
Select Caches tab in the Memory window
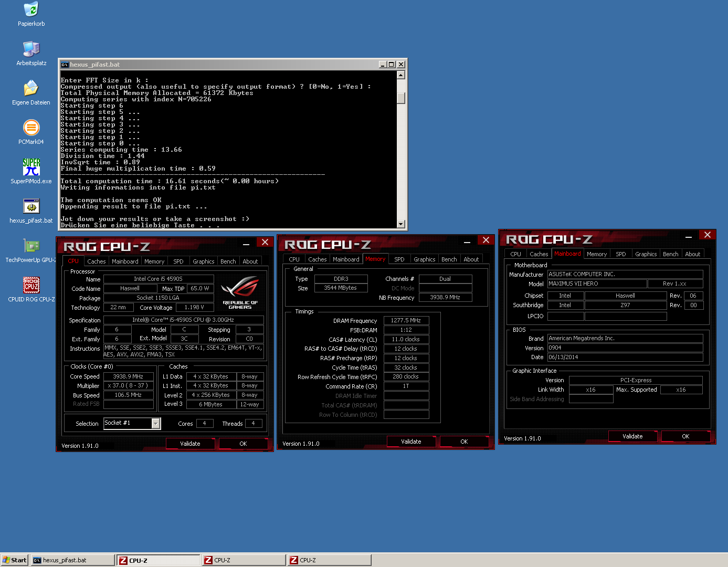click(318, 259)
